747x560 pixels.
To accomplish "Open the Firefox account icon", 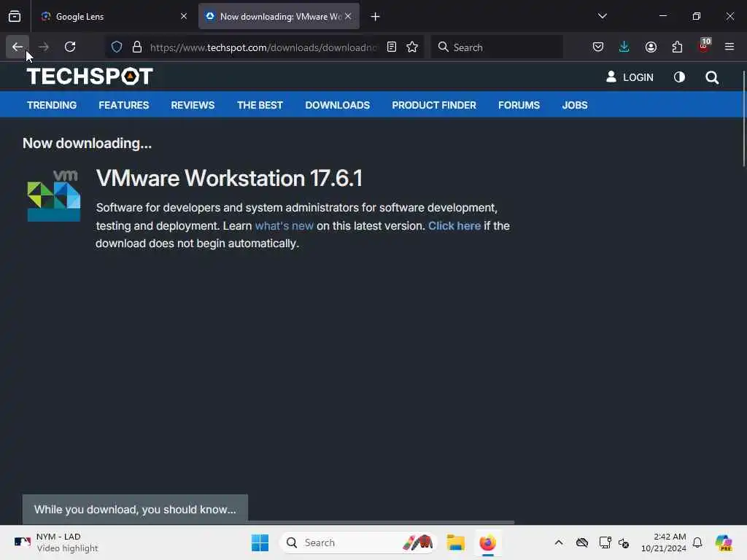I will (x=651, y=47).
